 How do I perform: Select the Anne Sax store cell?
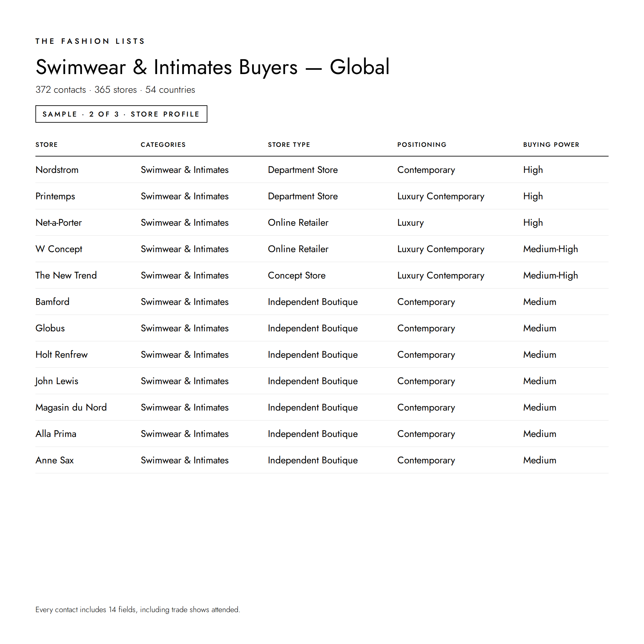55,460
